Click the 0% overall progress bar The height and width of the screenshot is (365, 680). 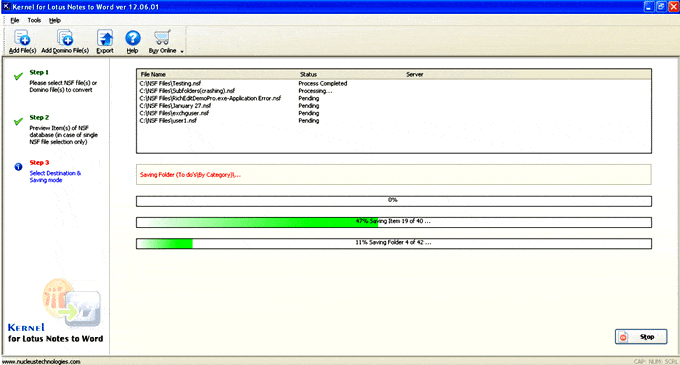point(394,201)
